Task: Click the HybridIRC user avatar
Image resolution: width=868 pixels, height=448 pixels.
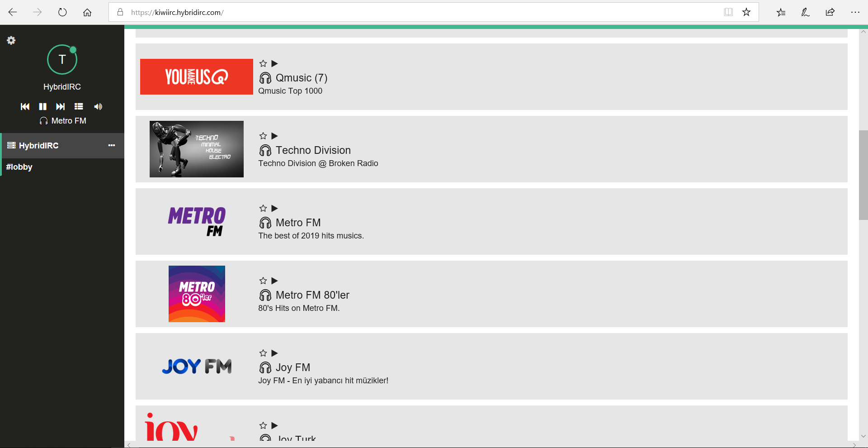Action: 62,59
